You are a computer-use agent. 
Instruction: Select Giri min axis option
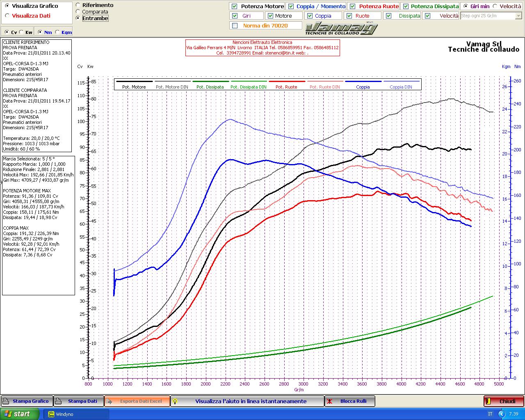point(466,6)
